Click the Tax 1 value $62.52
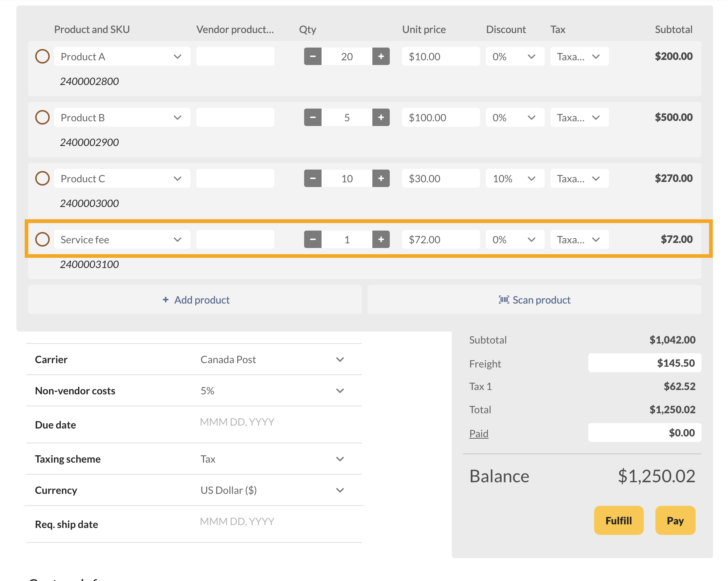 [x=679, y=386]
